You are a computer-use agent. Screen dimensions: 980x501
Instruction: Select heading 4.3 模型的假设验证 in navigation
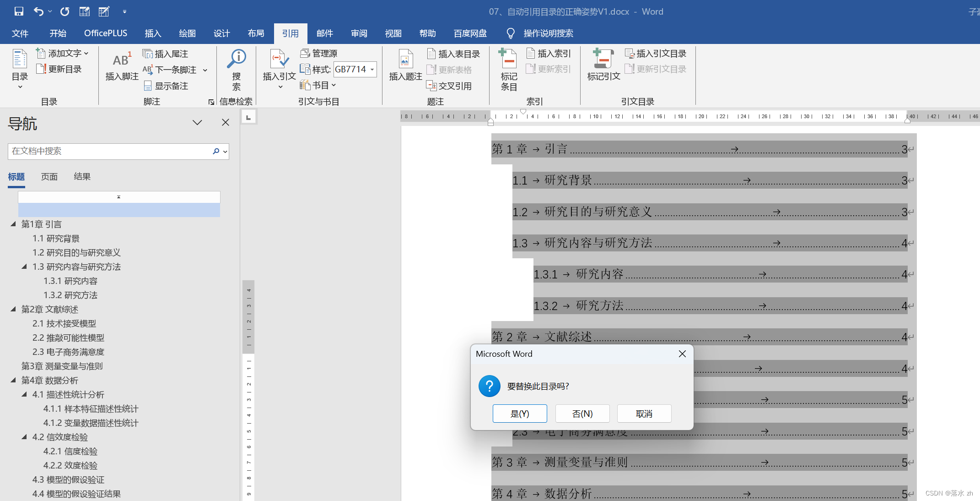point(68,479)
